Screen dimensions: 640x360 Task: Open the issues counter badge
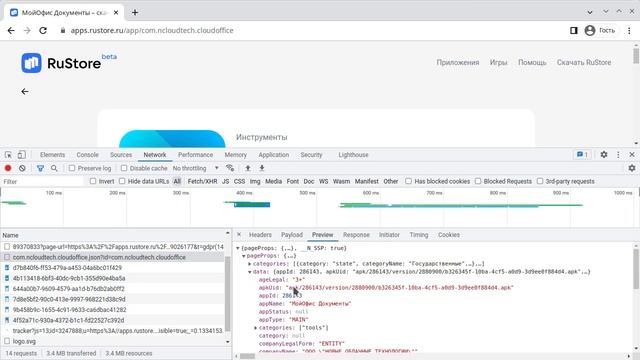pyautogui.click(x=582, y=155)
